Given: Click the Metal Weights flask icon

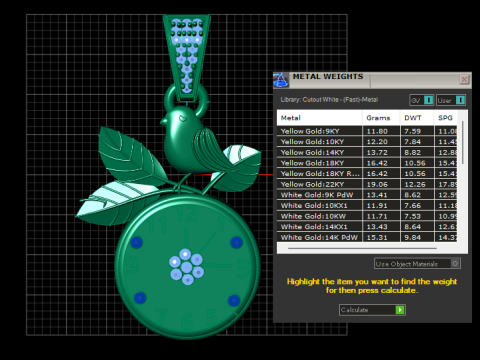Looking at the screenshot, I should coord(281,80).
